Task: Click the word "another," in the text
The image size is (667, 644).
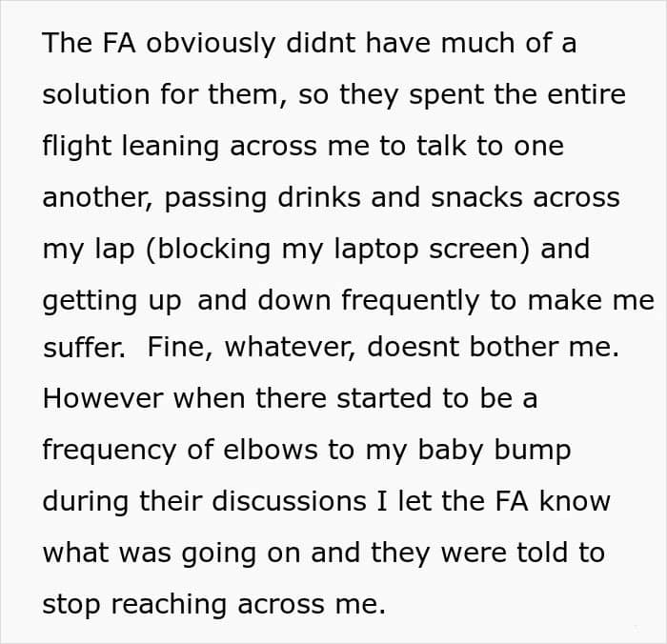Action: [97, 198]
